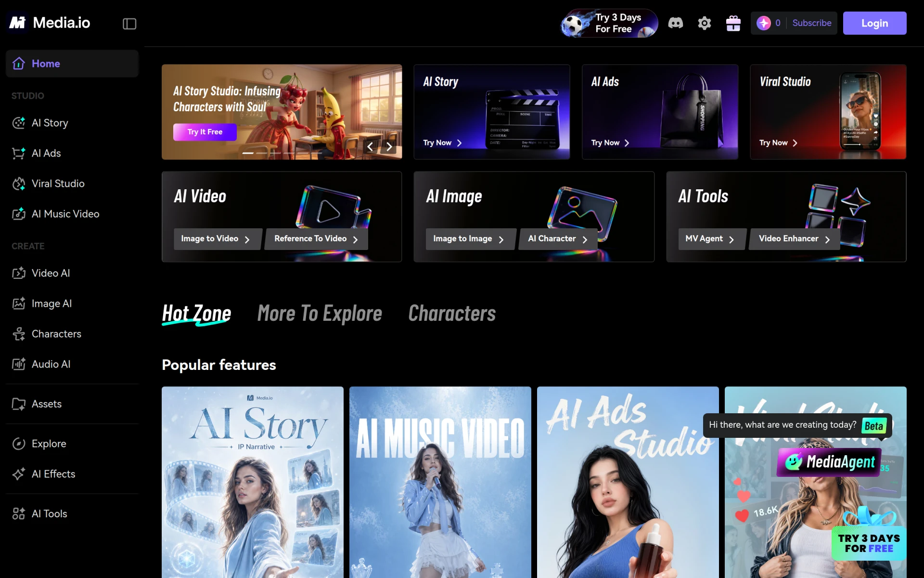Select AI Music Video text in sidebar
The image size is (924, 578).
pyautogui.click(x=65, y=214)
